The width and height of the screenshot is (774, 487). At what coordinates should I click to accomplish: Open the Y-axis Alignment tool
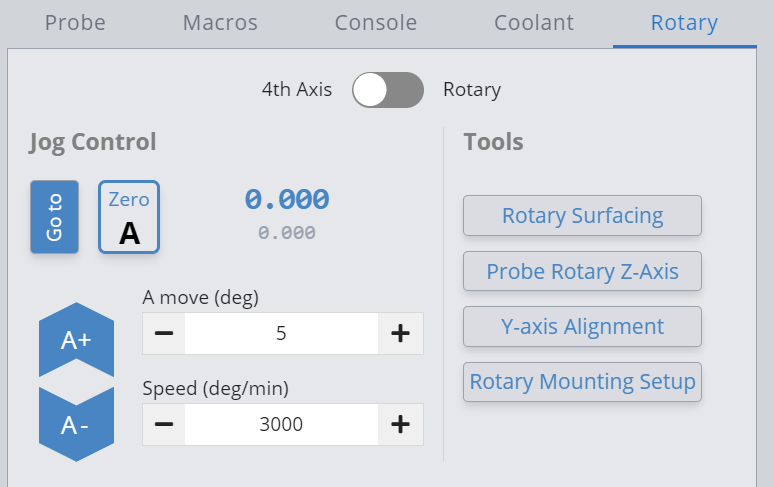(x=582, y=327)
